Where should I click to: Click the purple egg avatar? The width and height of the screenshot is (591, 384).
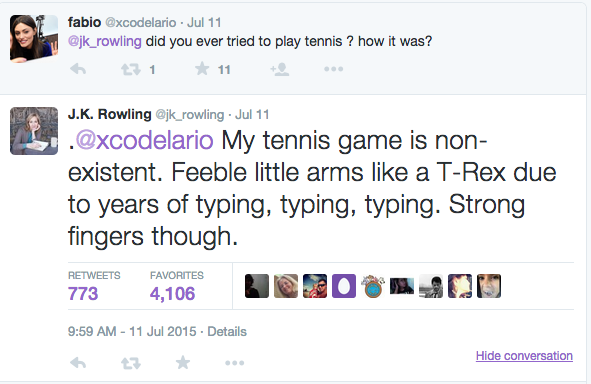click(344, 286)
